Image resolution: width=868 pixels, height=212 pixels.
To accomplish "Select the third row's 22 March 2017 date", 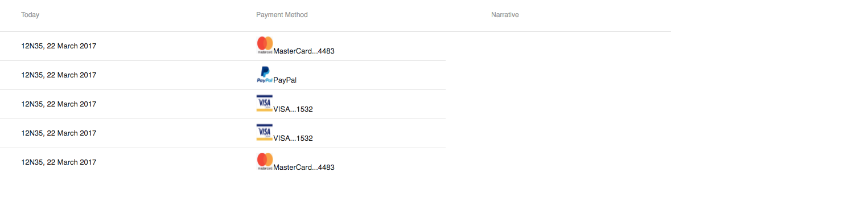I will (x=72, y=104).
